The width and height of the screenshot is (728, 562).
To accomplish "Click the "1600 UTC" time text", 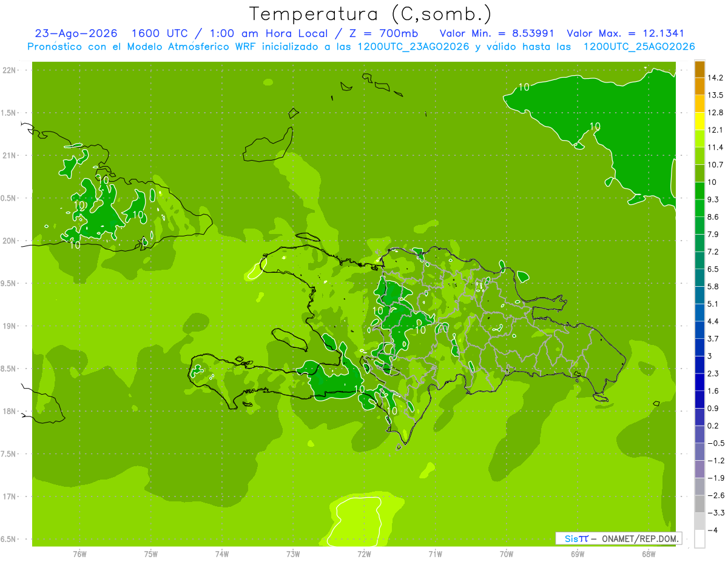I will [x=161, y=33].
